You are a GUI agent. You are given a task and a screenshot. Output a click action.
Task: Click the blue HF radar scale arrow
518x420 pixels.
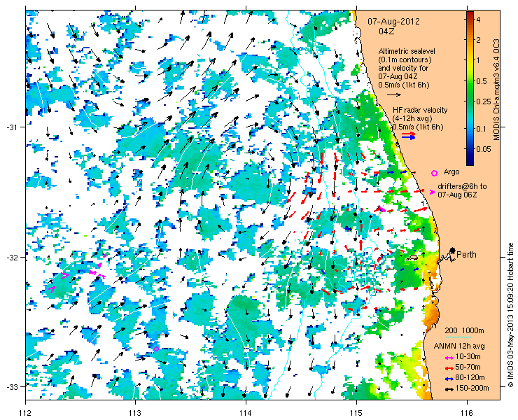(409, 137)
